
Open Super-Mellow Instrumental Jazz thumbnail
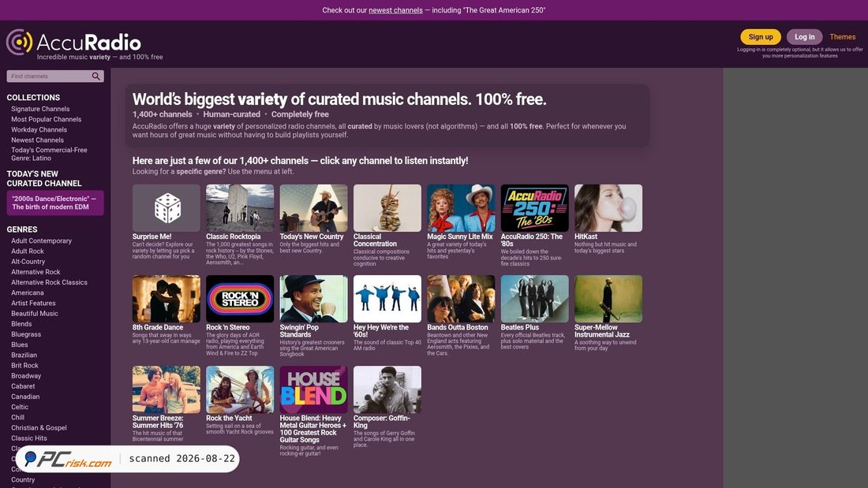[x=608, y=299]
